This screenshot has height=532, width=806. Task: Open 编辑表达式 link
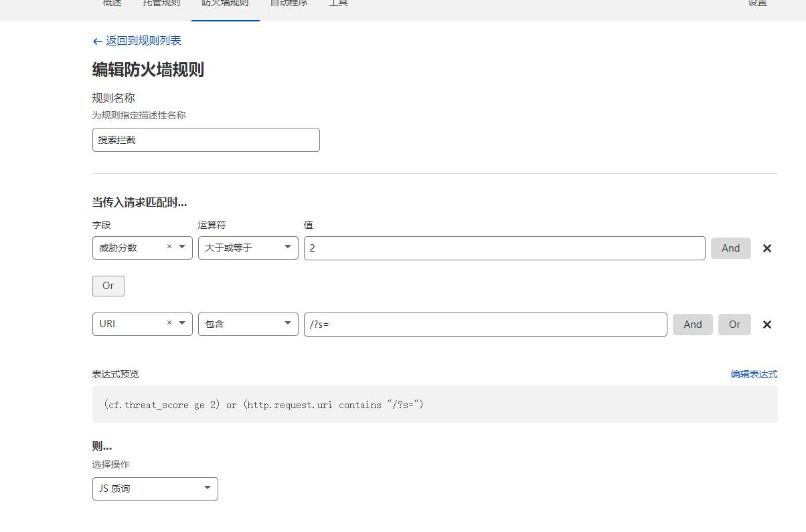coord(754,374)
